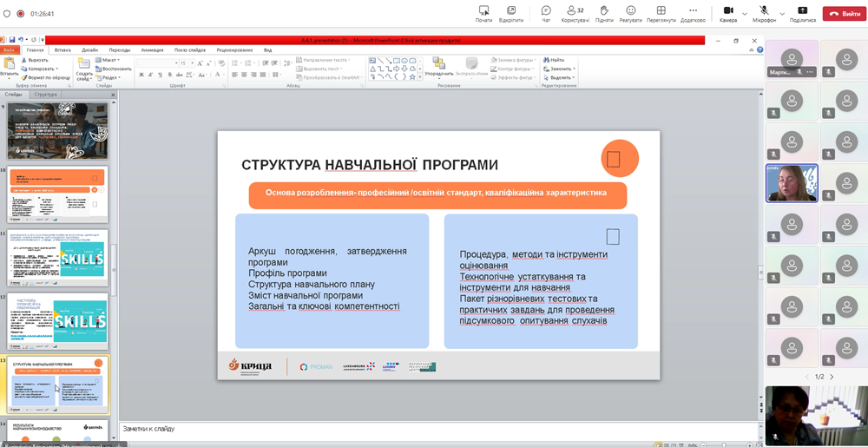Open the Teams Чат panel
The width and height of the screenshot is (868, 447).
coord(546,14)
